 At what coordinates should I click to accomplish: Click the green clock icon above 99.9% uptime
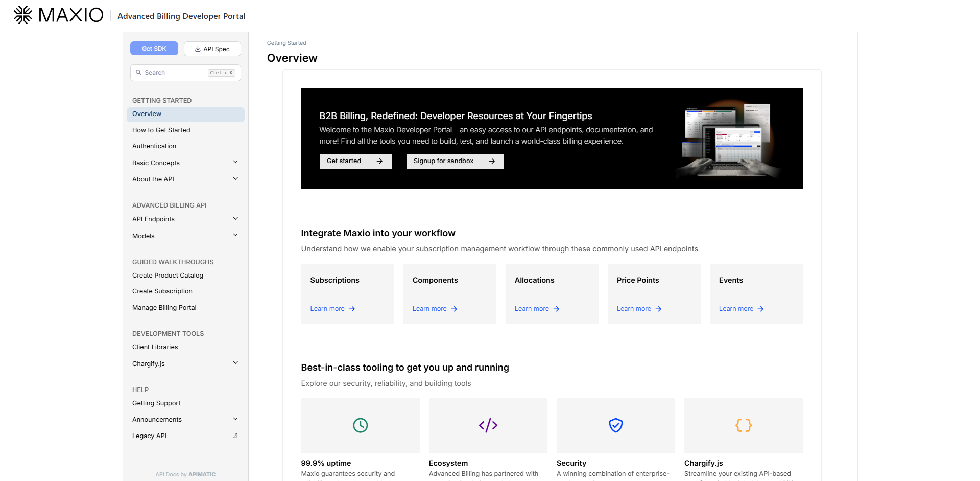click(360, 425)
